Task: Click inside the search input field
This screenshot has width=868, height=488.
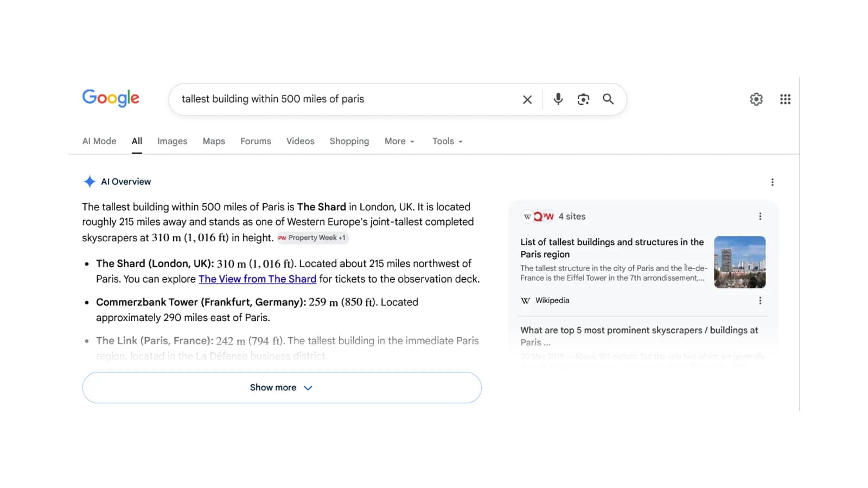Action: [347, 99]
